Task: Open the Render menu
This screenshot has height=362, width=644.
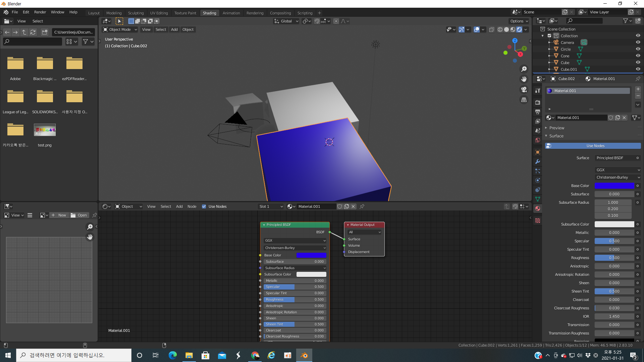Action: tap(40, 12)
